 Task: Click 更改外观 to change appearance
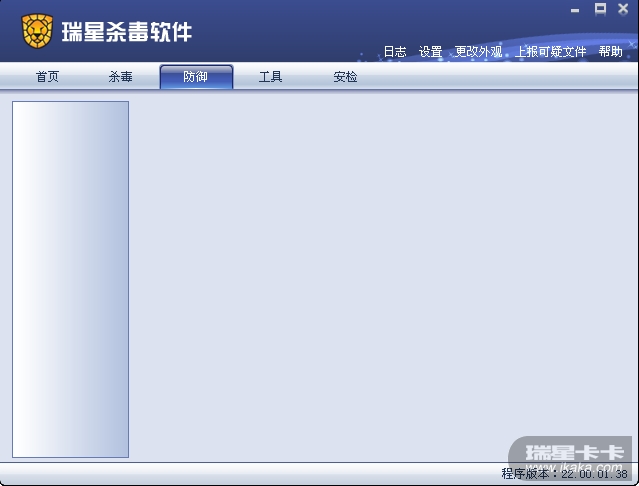[x=478, y=52]
